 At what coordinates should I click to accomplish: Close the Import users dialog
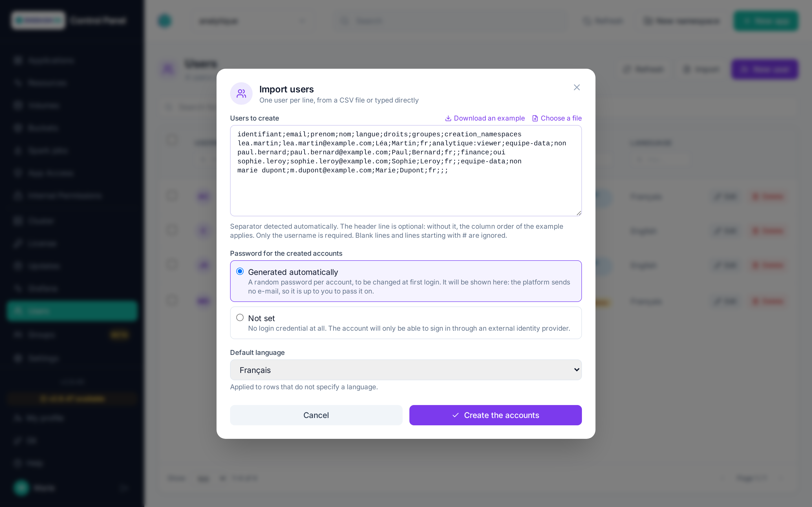(x=577, y=88)
